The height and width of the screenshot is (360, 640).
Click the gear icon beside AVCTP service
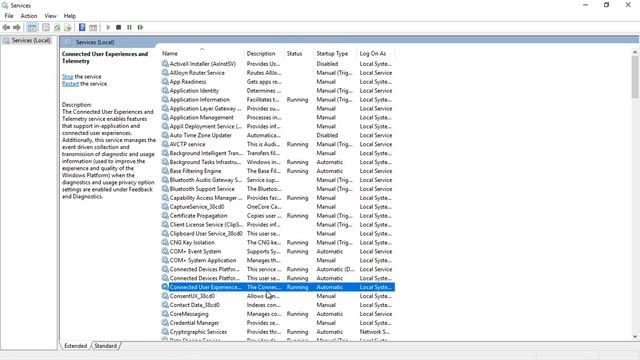165,144
